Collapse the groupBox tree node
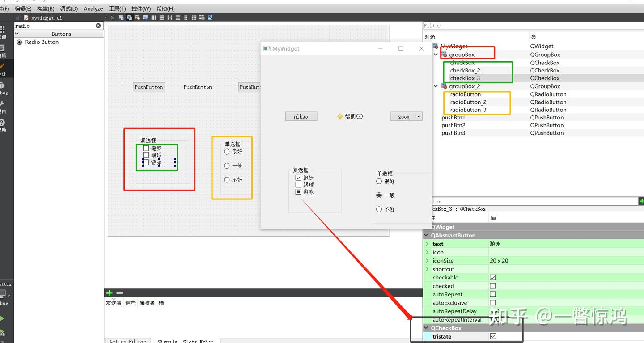The image size is (644, 343). pyautogui.click(x=436, y=55)
